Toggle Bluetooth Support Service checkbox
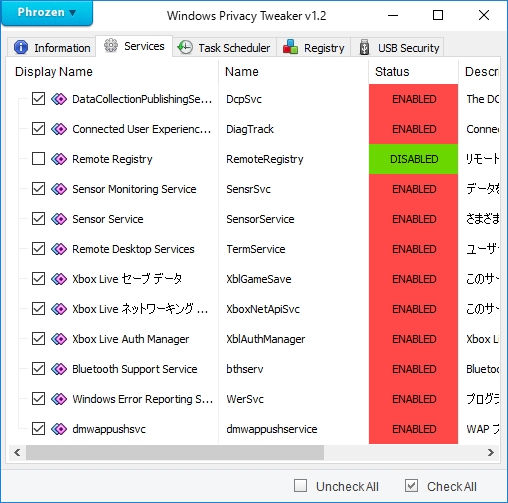The image size is (508, 503). click(38, 369)
